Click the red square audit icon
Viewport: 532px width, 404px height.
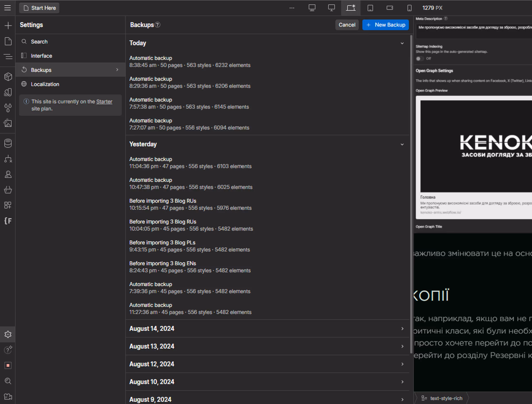click(x=8, y=365)
